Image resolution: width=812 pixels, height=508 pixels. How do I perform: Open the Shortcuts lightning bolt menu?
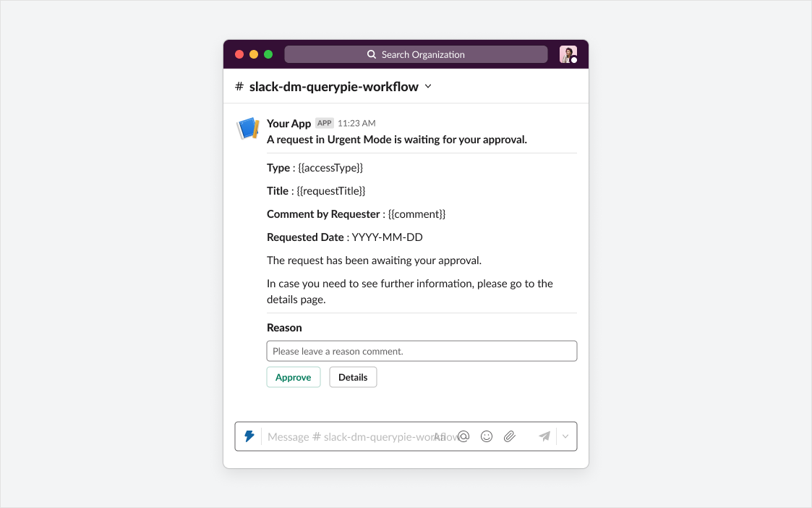click(249, 436)
